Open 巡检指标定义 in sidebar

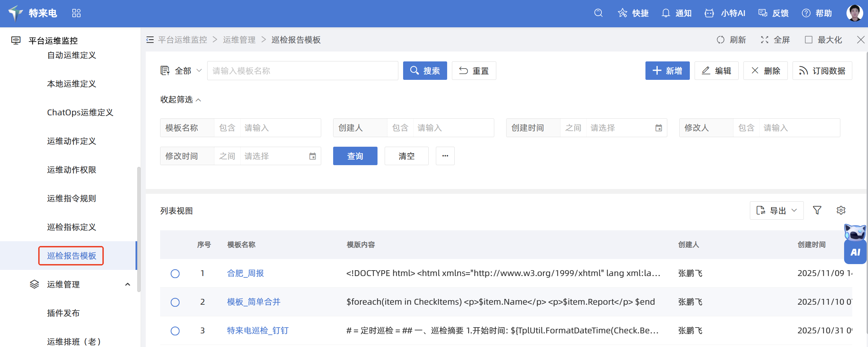71,227
